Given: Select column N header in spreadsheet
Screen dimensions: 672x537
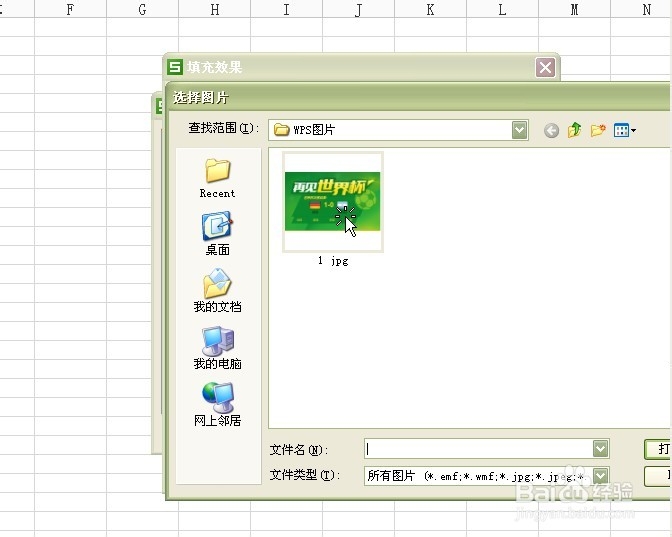Looking at the screenshot, I should click(x=642, y=9).
